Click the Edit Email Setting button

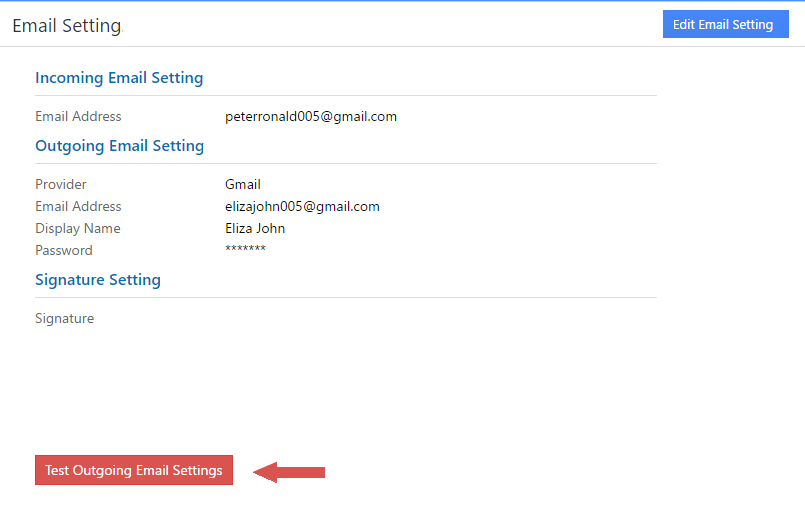[x=725, y=25]
